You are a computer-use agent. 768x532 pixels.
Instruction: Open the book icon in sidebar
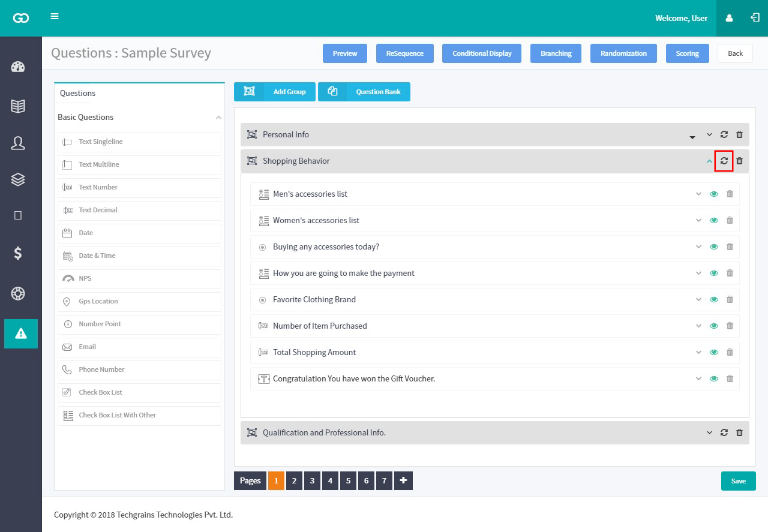tap(18, 106)
